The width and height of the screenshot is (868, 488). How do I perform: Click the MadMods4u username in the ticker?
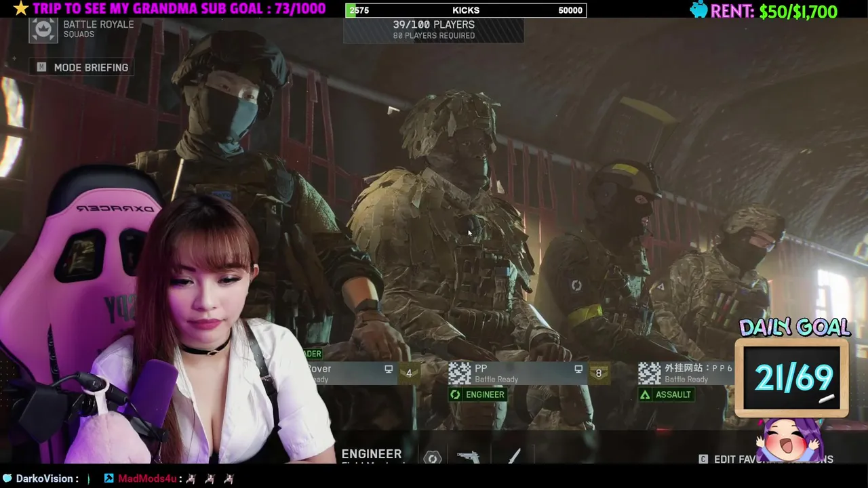[148, 479]
